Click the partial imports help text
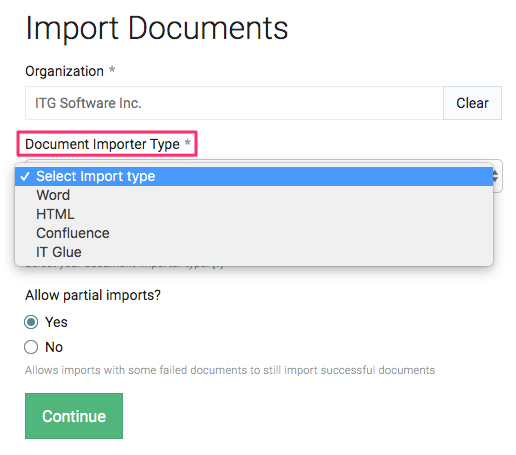516x455 pixels. coord(230,370)
